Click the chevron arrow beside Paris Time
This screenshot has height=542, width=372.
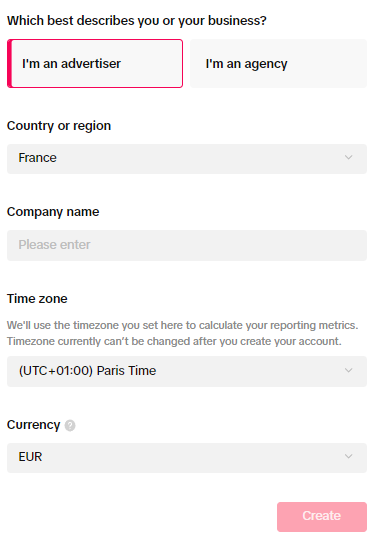(x=348, y=370)
